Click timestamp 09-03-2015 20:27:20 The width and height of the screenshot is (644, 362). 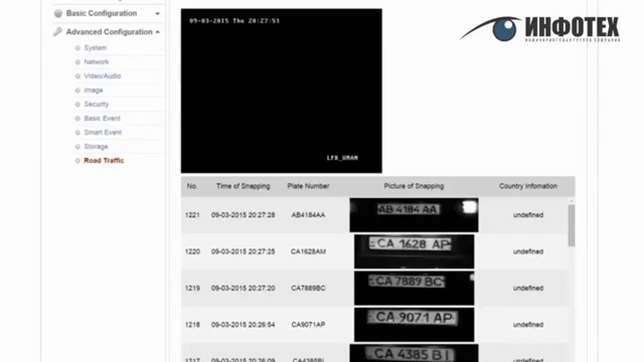(x=243, y=288)
